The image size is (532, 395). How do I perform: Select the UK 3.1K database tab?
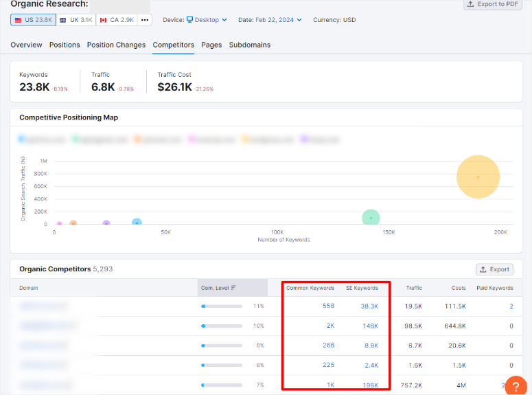pyautogui.click(x=76, y=20)
